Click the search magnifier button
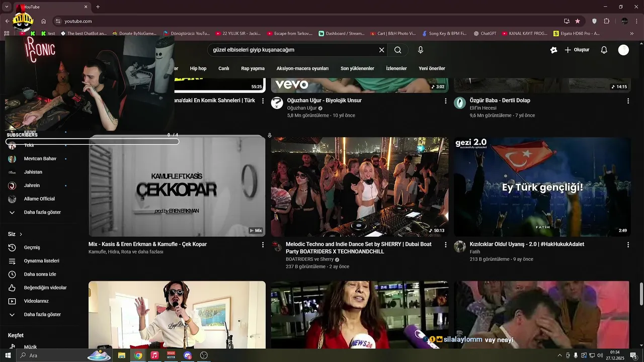Screen dimensions: 644x362 click(398, 50)
